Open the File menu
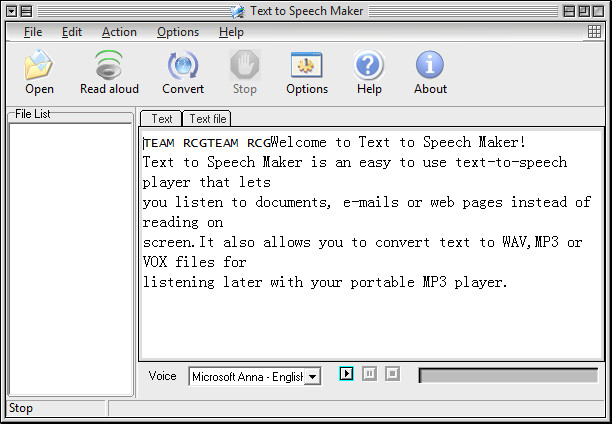 point(33,32)
